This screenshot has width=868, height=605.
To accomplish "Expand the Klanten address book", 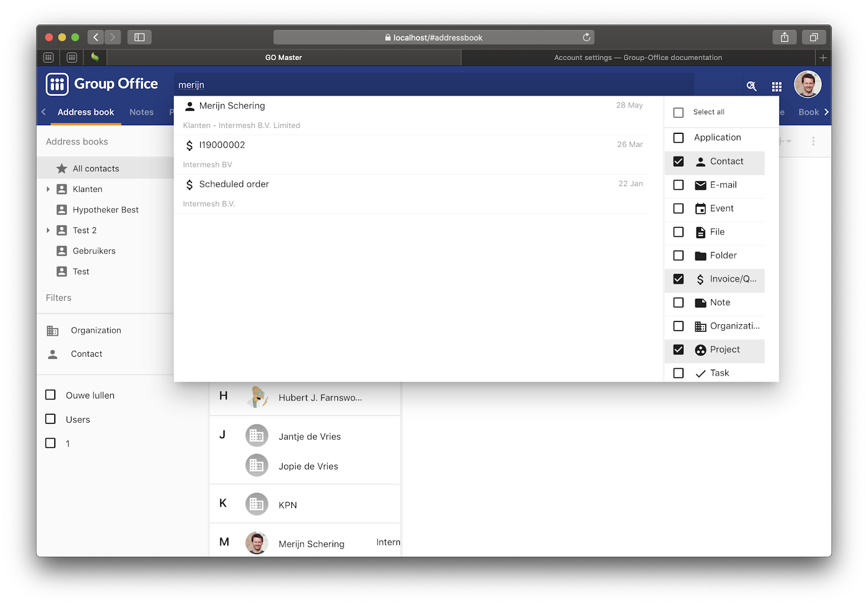I will point(48,189).
